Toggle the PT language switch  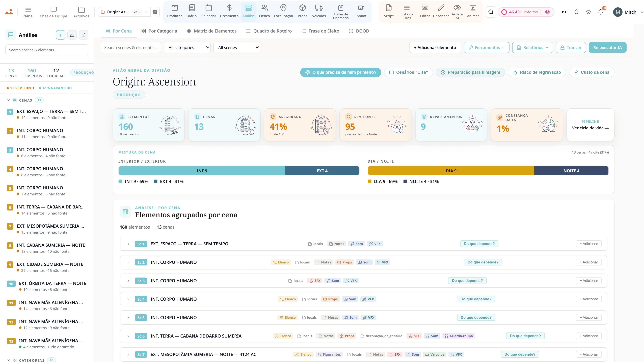tap(564, 12)
